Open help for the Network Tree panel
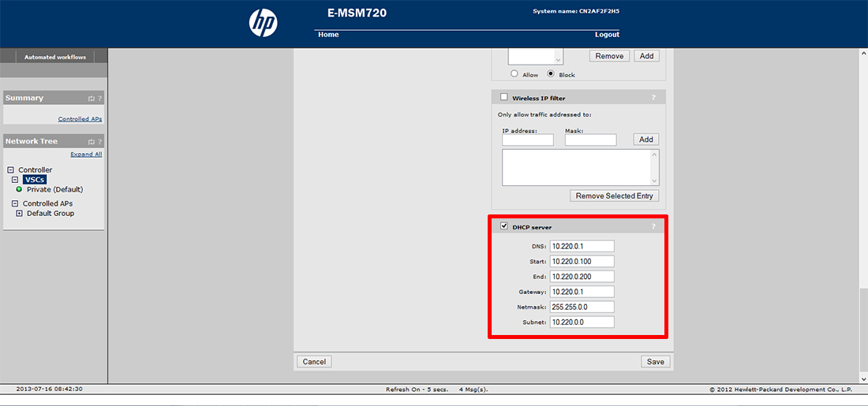 tap(99, 142)
